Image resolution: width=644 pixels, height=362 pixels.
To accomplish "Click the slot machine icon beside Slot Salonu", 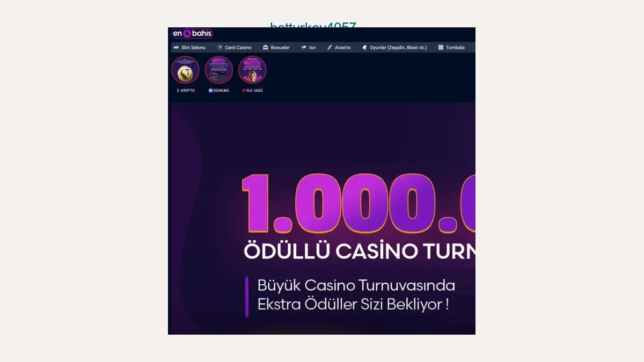I will (x=176, y=48).
